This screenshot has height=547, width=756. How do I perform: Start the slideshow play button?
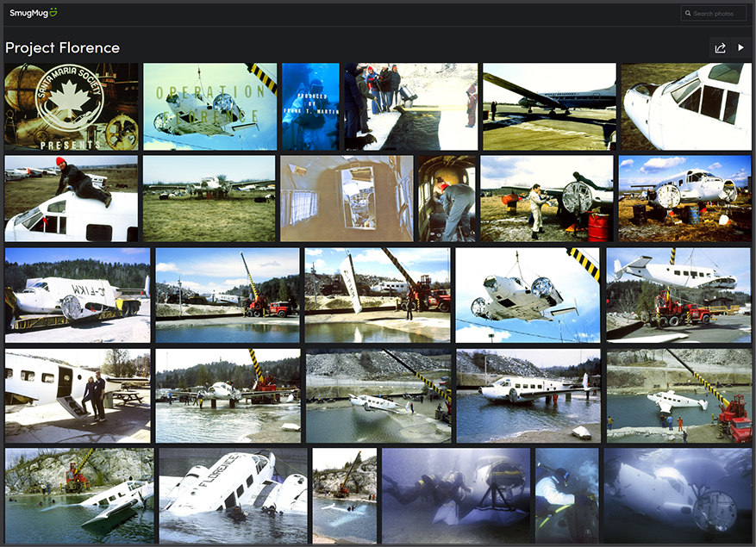coord(740,48)
